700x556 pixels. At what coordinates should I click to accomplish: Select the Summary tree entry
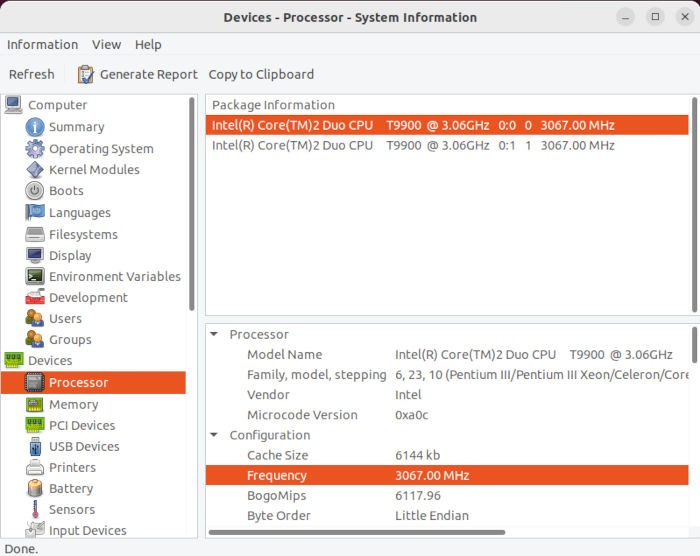point(77,127)
